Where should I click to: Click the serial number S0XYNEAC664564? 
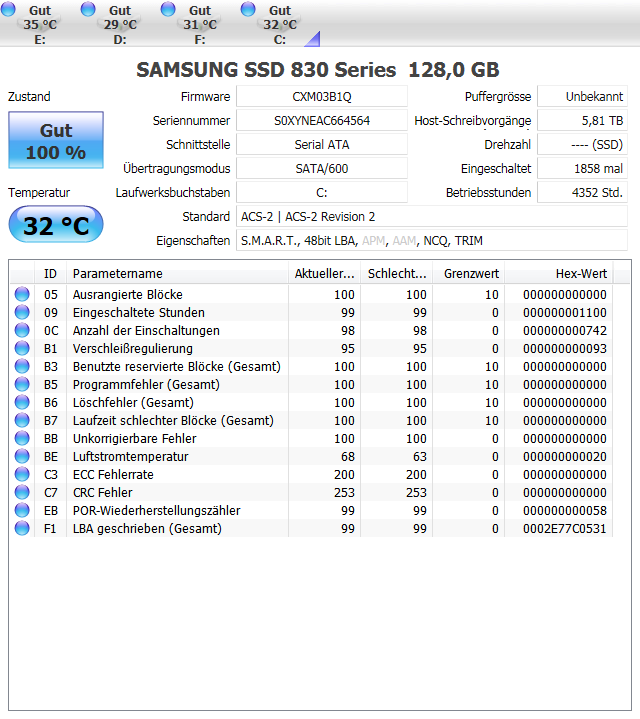pos(322,121)
